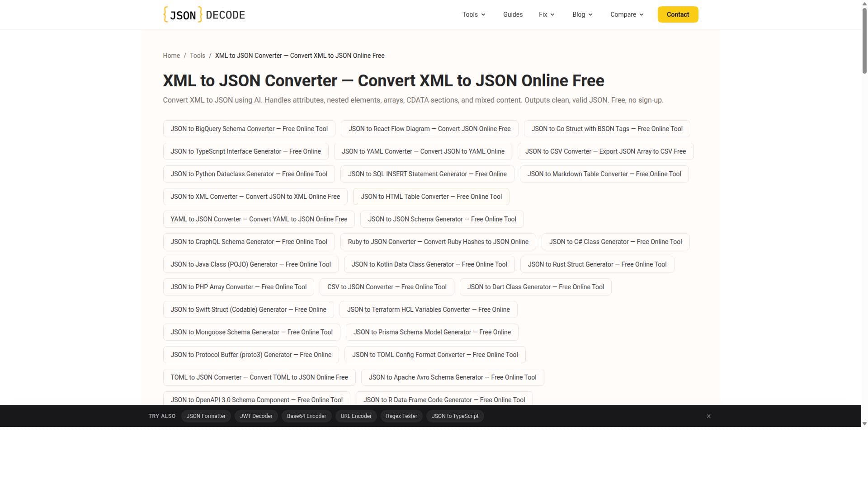Open JSON to TypeScript in Try Also bar
This screenshot has height=488, width=868.
pos(455,416)
